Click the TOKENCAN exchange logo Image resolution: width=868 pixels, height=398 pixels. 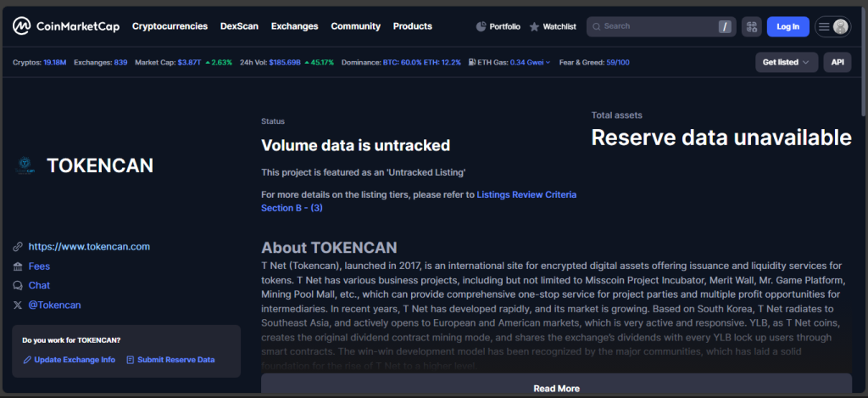coord(25,165)
